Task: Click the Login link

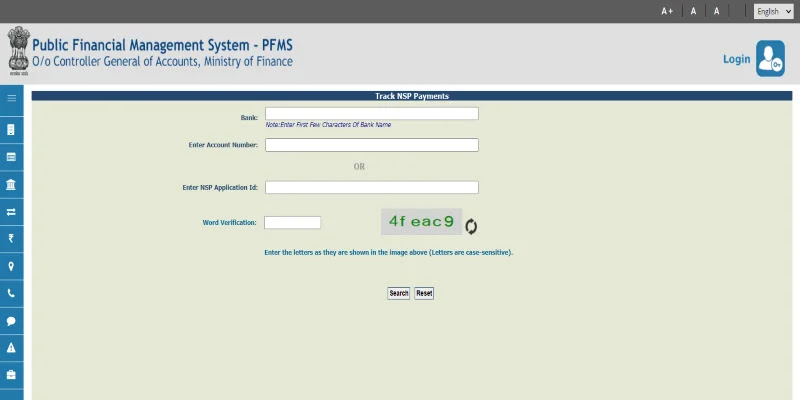Action: [737, 59]
